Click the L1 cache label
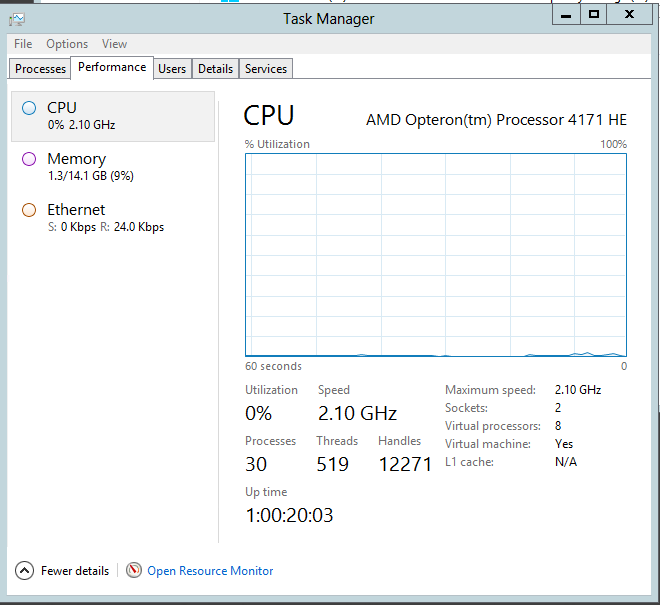The width and height of the screenshot is (660, 605). point(469,462)
